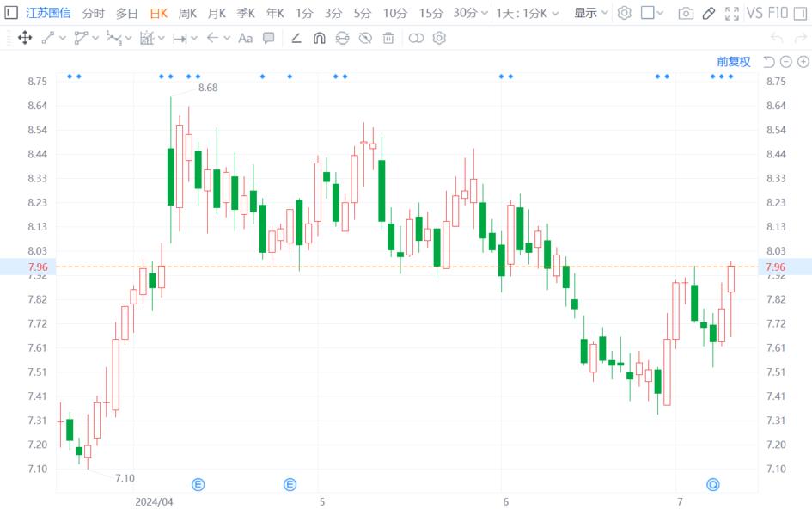The image size is (812, 516).
Task: Select the move/crosshair drawing tool
Action: 24,38
